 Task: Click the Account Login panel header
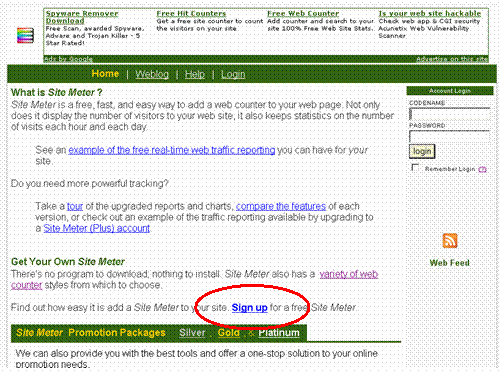pos(450,91)
